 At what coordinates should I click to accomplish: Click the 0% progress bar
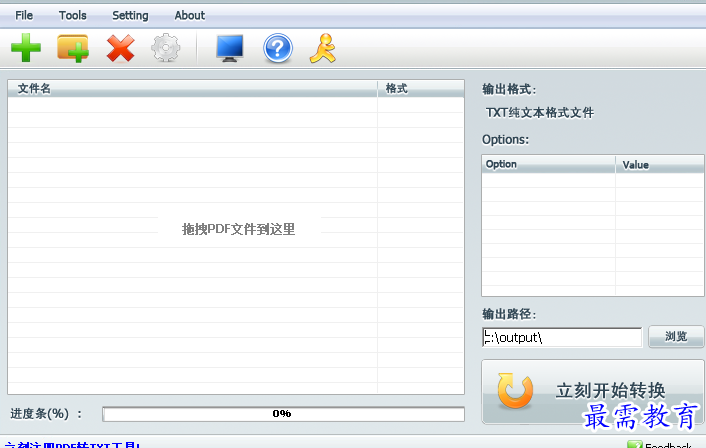click(x=283, y=414)
